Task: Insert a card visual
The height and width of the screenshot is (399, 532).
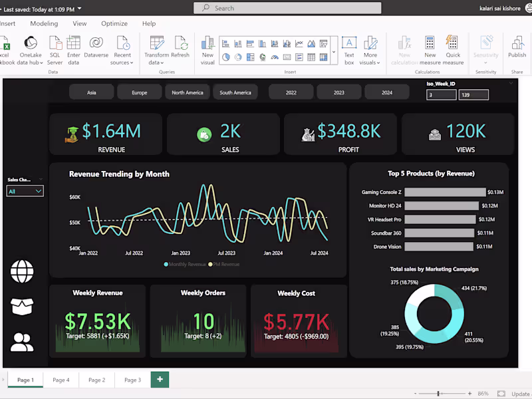Action: (287, 57)
